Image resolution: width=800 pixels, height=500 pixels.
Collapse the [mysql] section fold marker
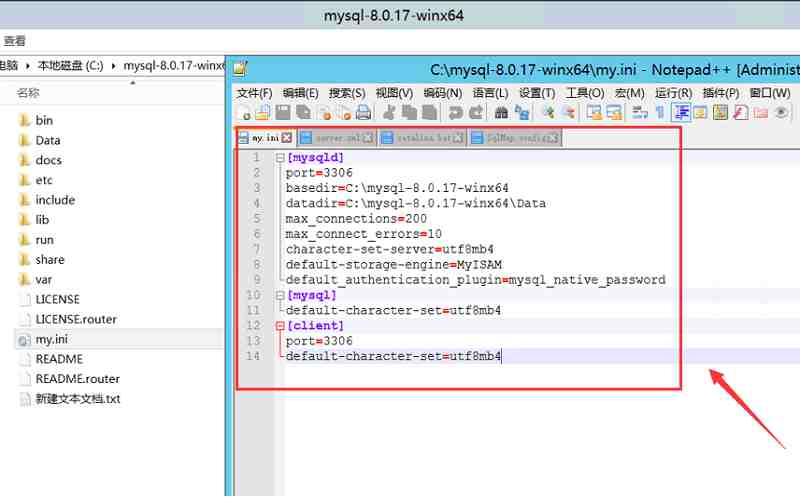(x=280, y=295)
